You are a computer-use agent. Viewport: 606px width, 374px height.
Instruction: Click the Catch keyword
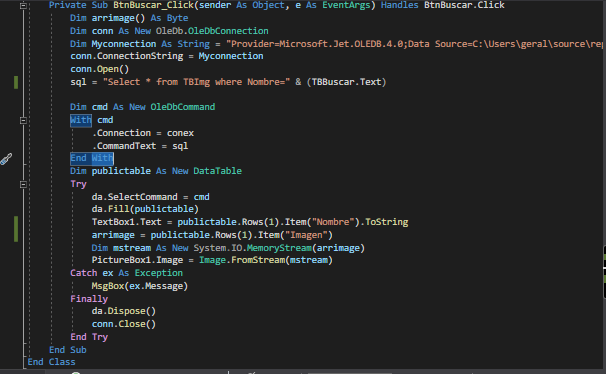pyautogui.click(x=83, y=273)
